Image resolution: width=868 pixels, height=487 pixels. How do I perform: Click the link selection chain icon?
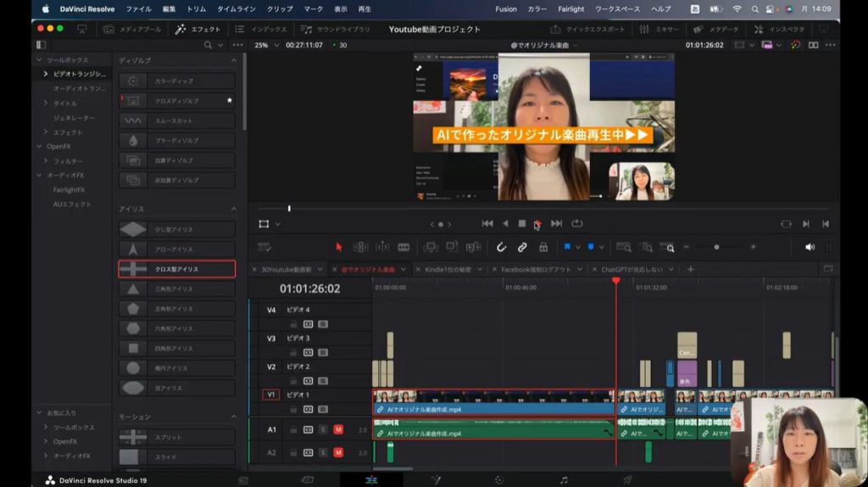coord(522,247)
